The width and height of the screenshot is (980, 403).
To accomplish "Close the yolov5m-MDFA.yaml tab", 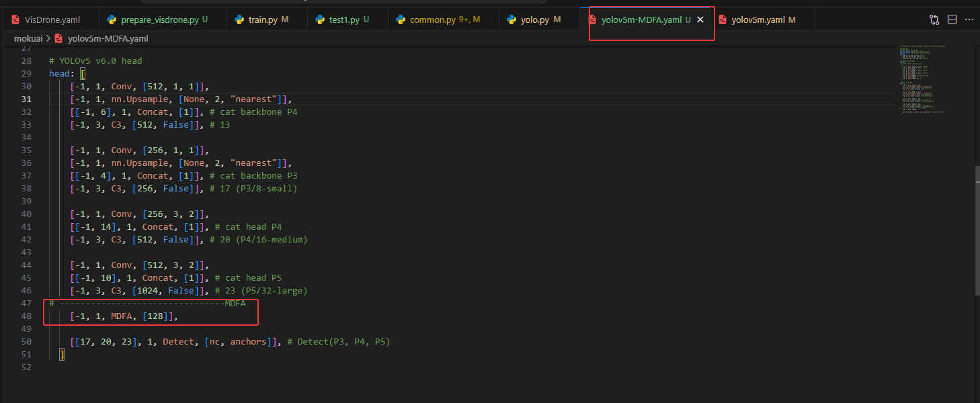I will 700,19.
